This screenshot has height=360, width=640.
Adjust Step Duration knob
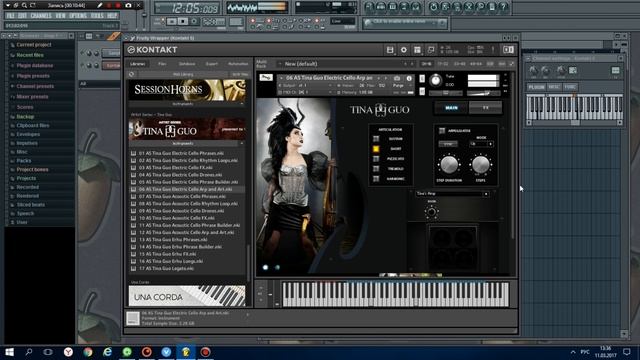(449, 164)
